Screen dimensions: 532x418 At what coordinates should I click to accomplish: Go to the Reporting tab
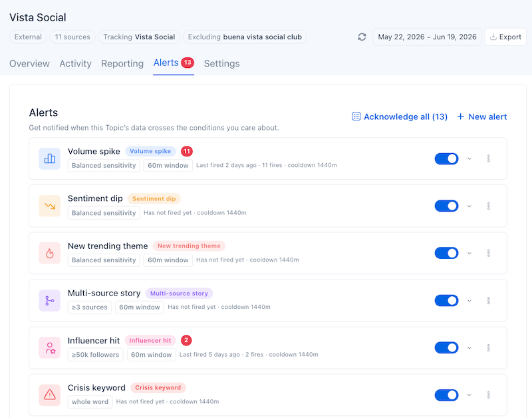122,63
